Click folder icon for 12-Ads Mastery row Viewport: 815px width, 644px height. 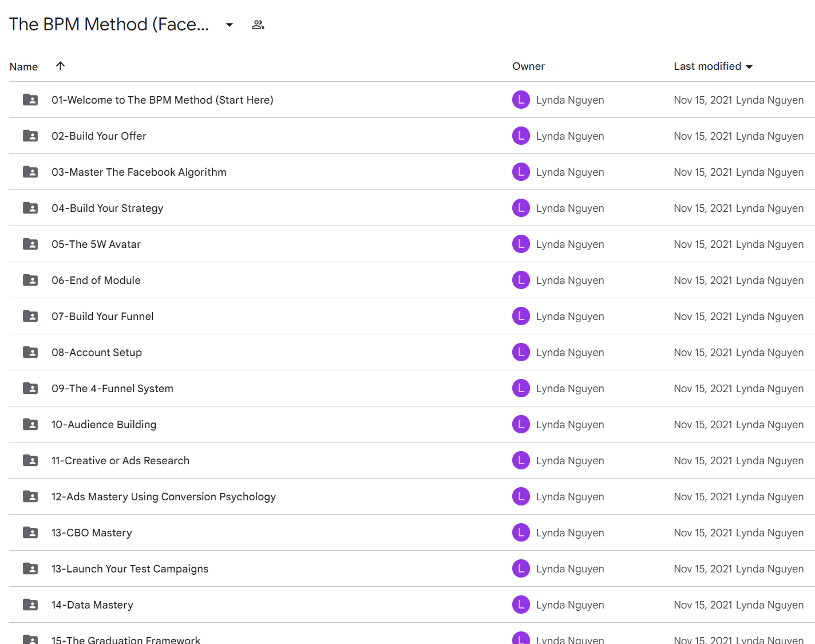[30, 496]
